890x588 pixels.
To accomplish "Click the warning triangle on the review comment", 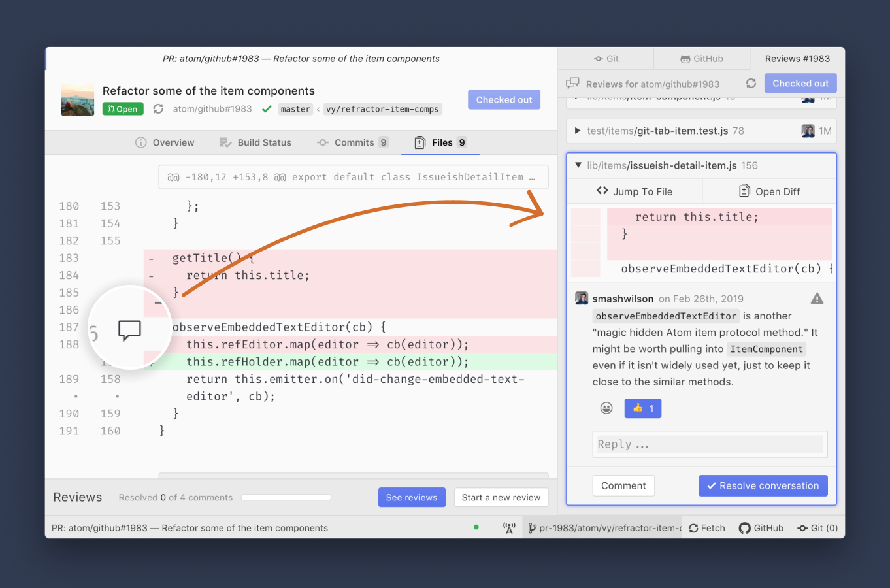I will coord(817,298).
